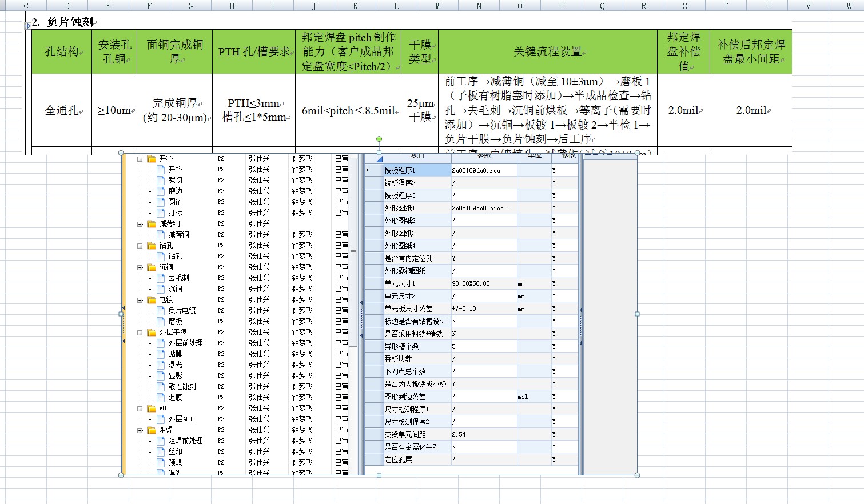This screenshot has width=864, height=504.
Task: Click the tree panel vertical scrollbar thumb
Action: (353, 251)
